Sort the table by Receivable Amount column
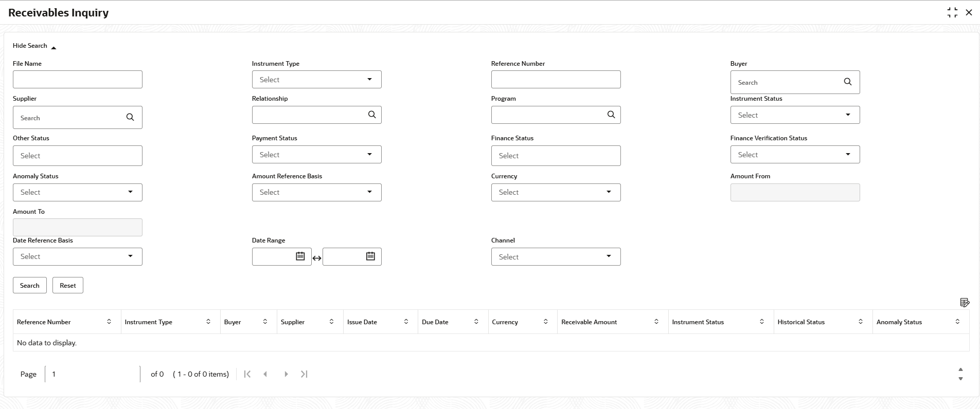The width and height of the screenshot is (980, 409). click(656, 322)
